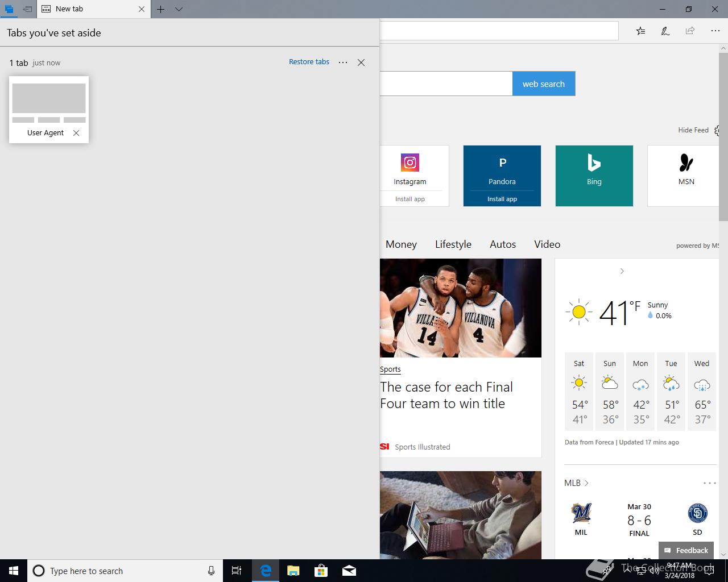The width and height of the screenshot is (728, 582).
Task: Select the New tab tab
Action: pos(94,9)
